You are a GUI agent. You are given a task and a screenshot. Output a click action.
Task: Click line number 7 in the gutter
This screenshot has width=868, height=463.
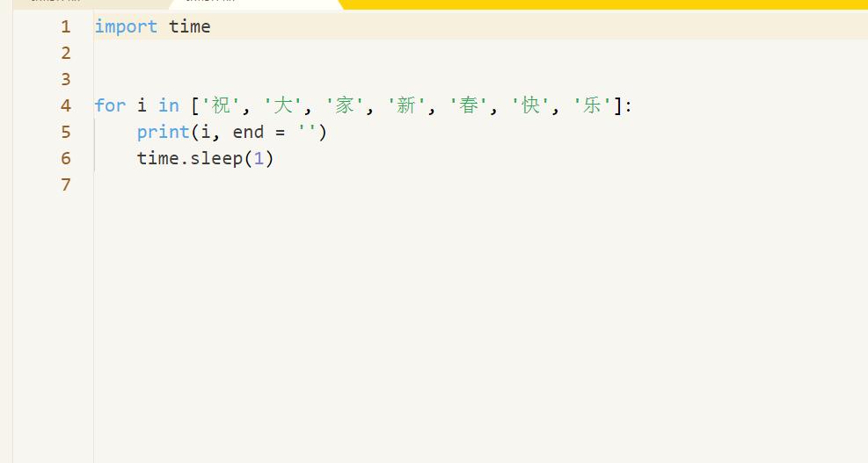66,184
